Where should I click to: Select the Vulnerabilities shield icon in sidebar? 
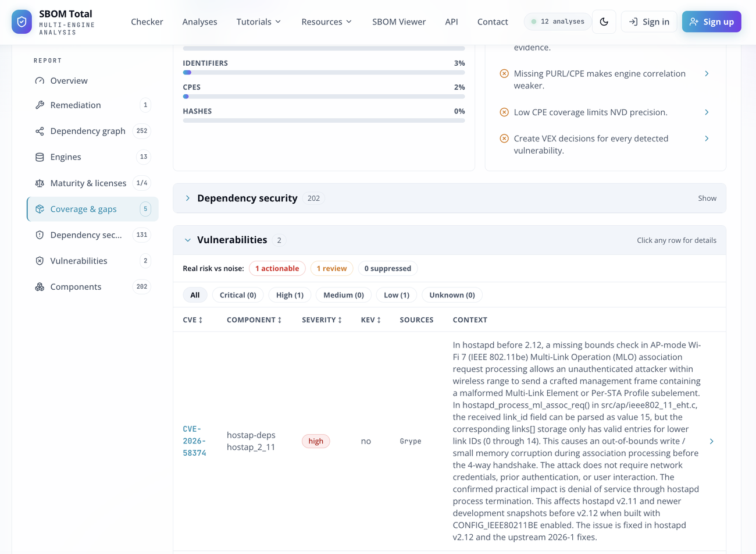click(x=40, y=261)
